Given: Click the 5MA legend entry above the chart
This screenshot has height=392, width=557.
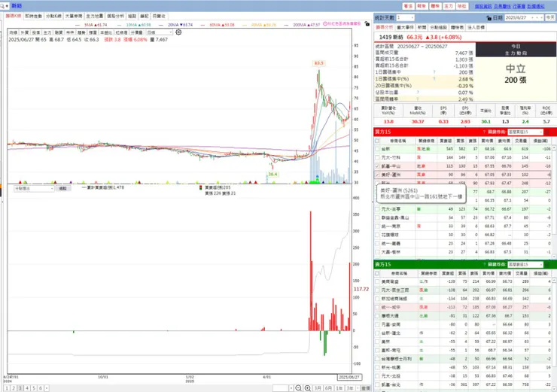Looking at the screenshot, I should (x=91, y=25).
